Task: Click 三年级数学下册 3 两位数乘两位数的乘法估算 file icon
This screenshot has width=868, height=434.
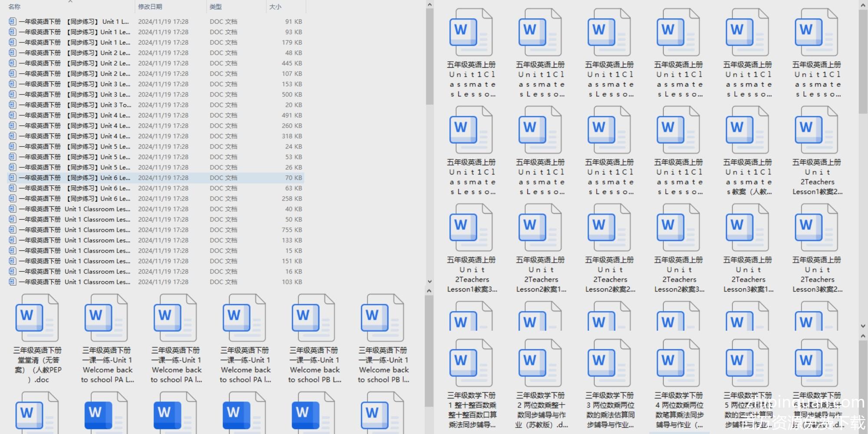Action: [609, 363]
